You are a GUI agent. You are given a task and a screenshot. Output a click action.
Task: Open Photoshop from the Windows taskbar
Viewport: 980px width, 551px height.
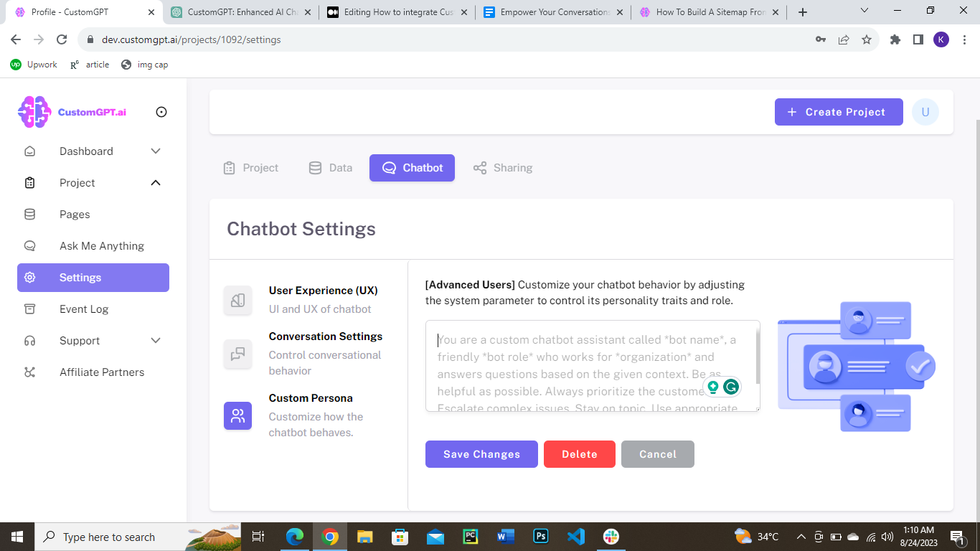(x=541, y=537)
